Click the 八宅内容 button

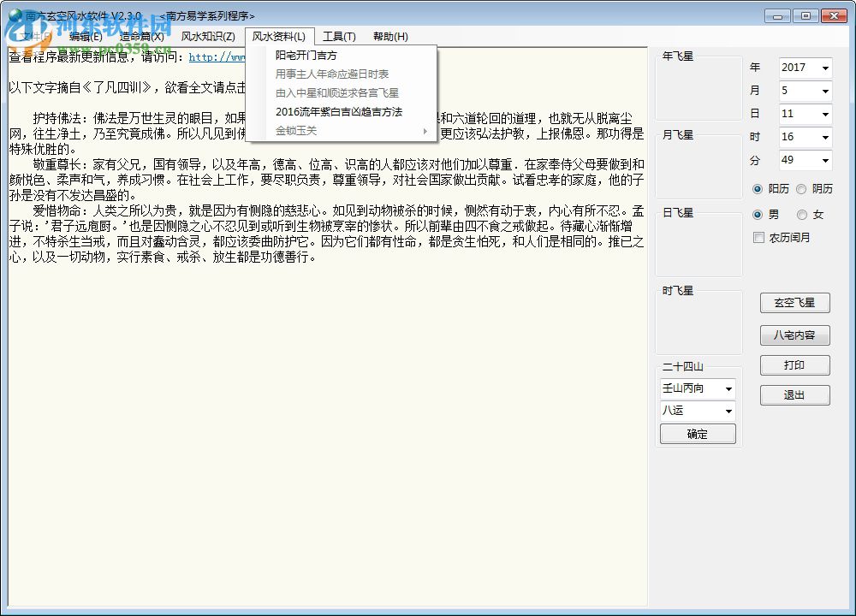click(794, 335)
